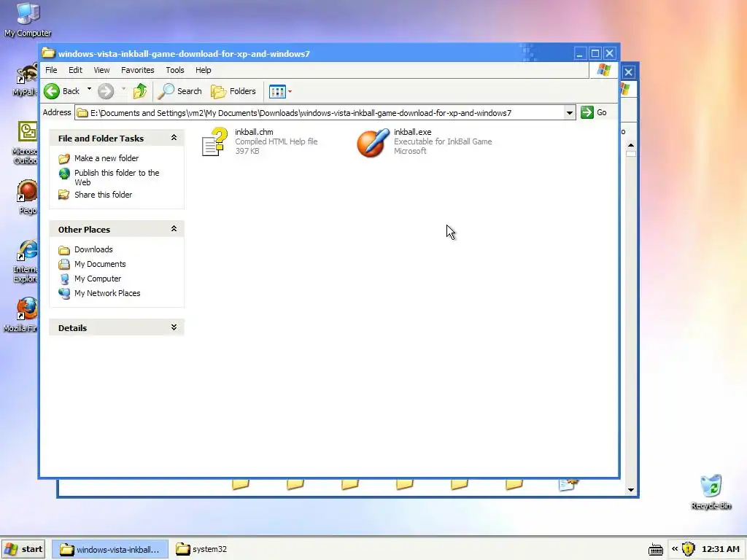Close the background system32 window
Screen dimensions: 747x560
[x=629, y=72]
